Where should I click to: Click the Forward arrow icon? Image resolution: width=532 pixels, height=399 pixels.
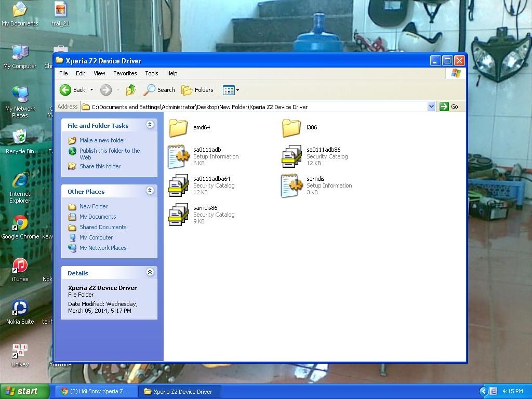coord(106,90)
